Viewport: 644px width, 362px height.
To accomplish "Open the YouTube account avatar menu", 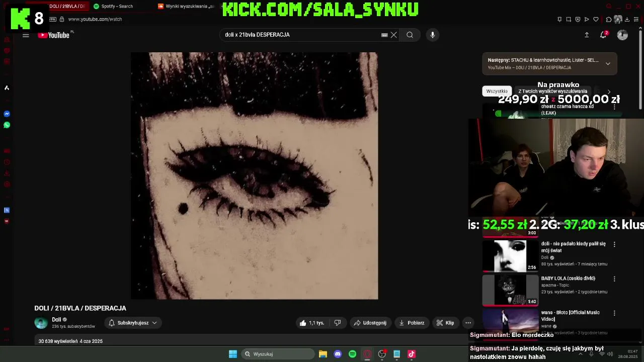I will pyautogui.click(x=622, y=35).
